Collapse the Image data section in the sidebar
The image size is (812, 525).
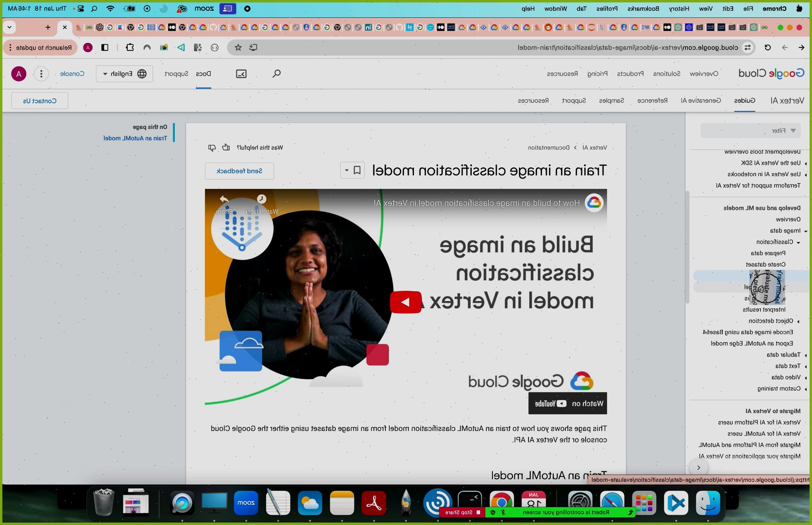pos(805,231)
